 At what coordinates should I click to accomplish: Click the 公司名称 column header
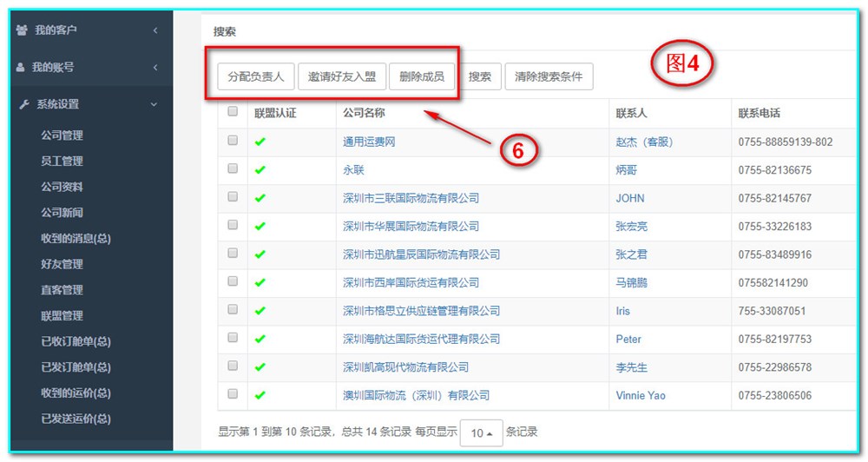click(x=364, y=113)
